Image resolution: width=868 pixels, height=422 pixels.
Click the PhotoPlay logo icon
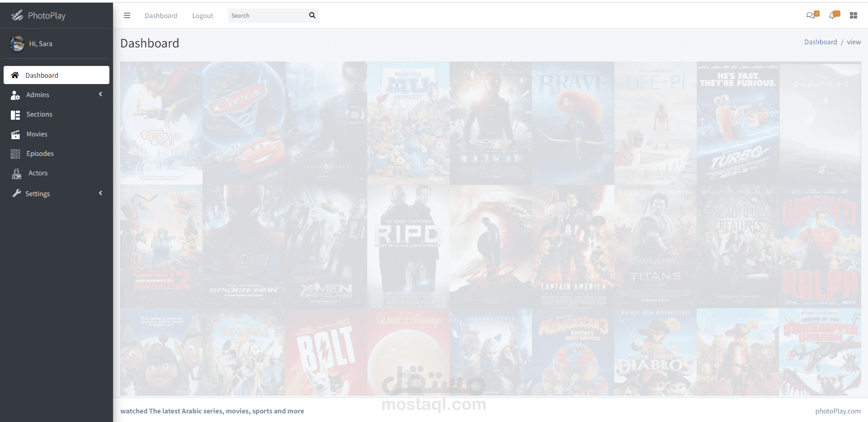click(17, 15)
